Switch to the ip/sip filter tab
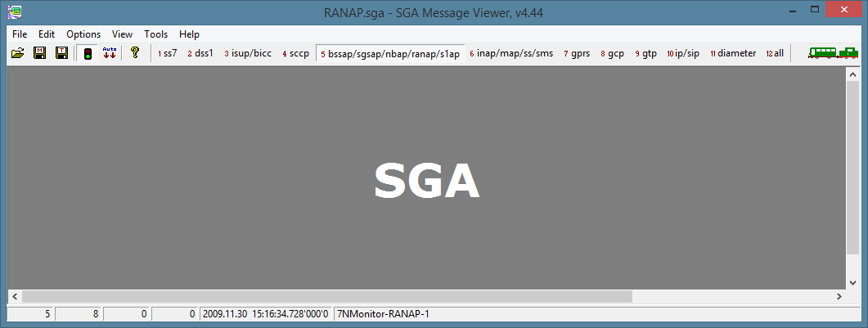868x328 pixels. tap(683, 54)
